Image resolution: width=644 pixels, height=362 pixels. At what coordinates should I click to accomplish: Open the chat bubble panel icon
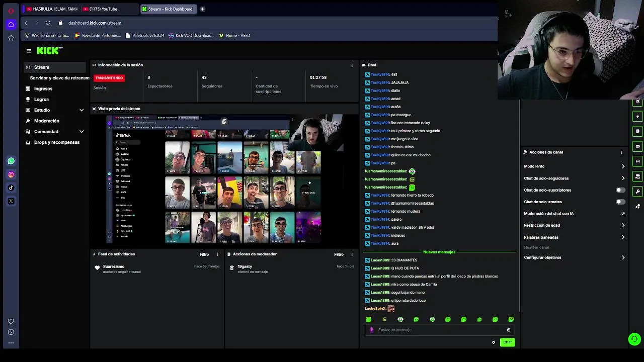pos(638,146)
